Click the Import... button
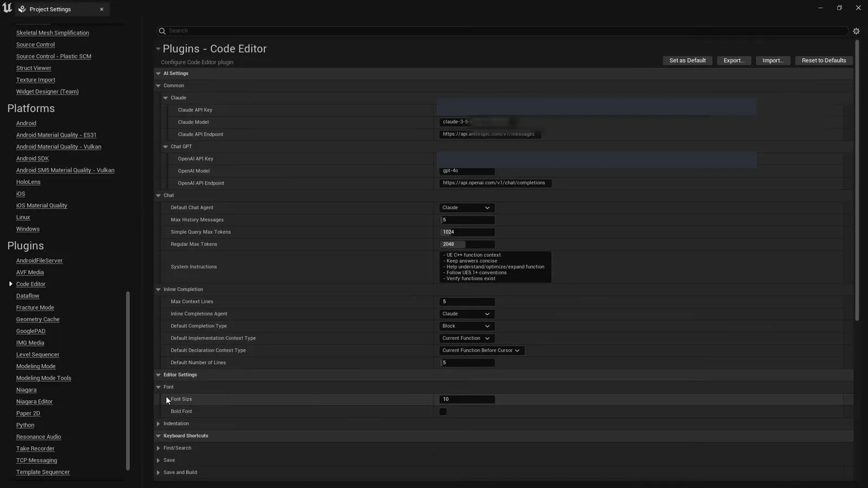Screen dimensions: 868x488 [x=773, y=61]
